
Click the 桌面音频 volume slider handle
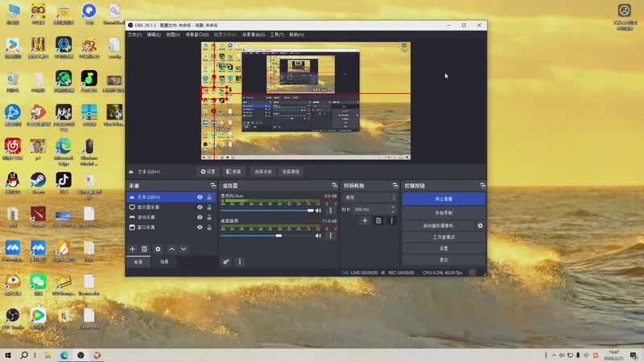[279, 236]
